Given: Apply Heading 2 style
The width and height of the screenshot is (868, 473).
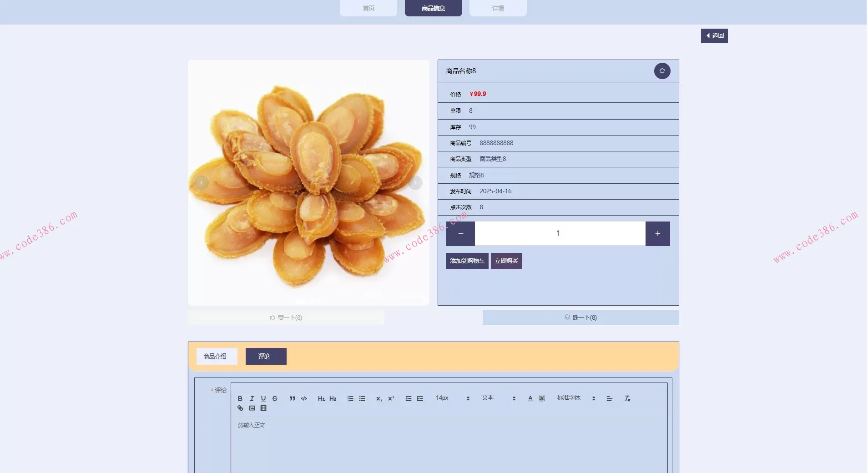Looking at the screenshot, I should point(333,398).
